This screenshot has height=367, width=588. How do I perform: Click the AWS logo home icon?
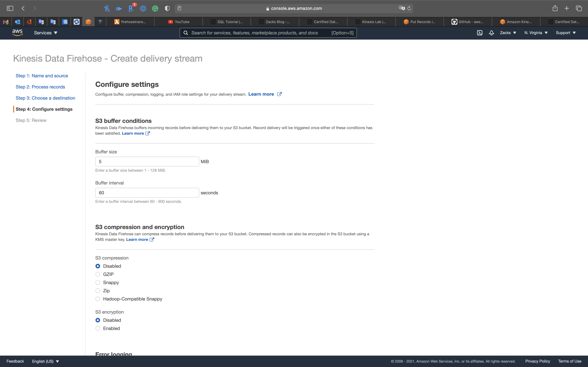(18, 33)
